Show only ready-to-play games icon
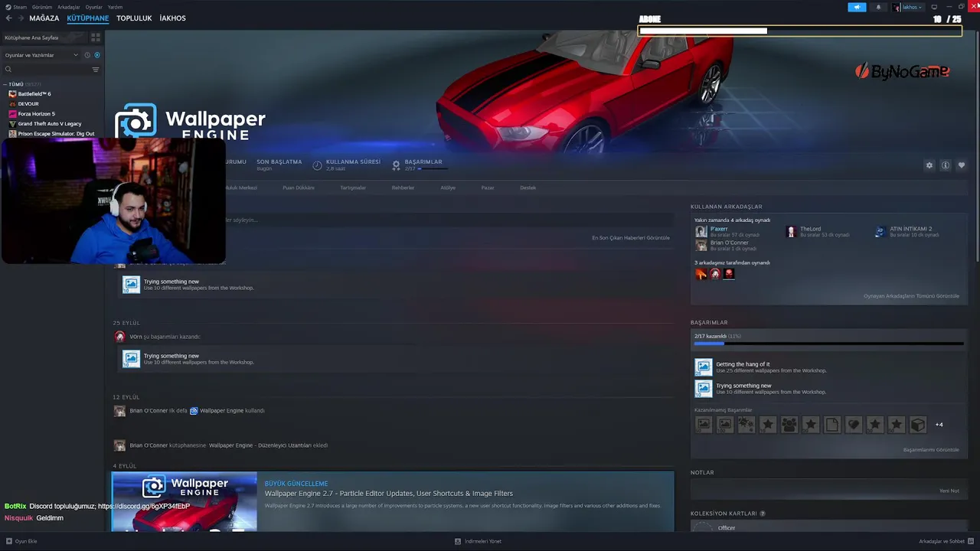The height and width of the screenshot is (551, 980). tap(97, 55)
